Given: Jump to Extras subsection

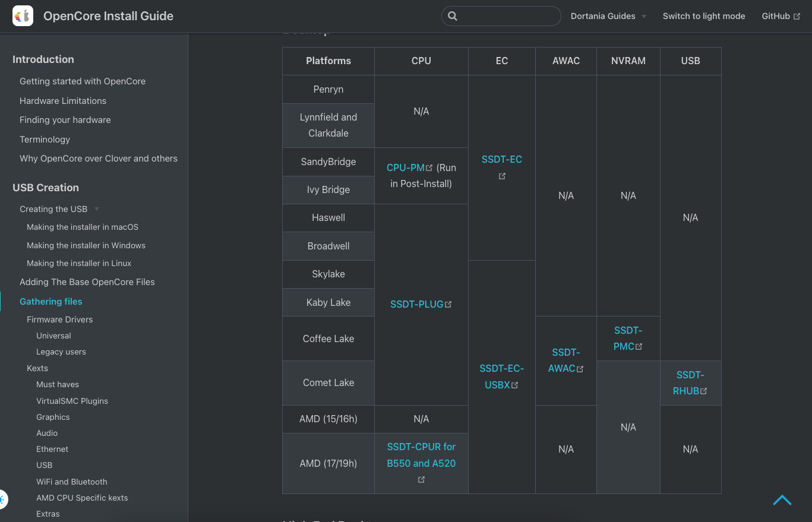Looking at the screenshot, I should (48, 514).
